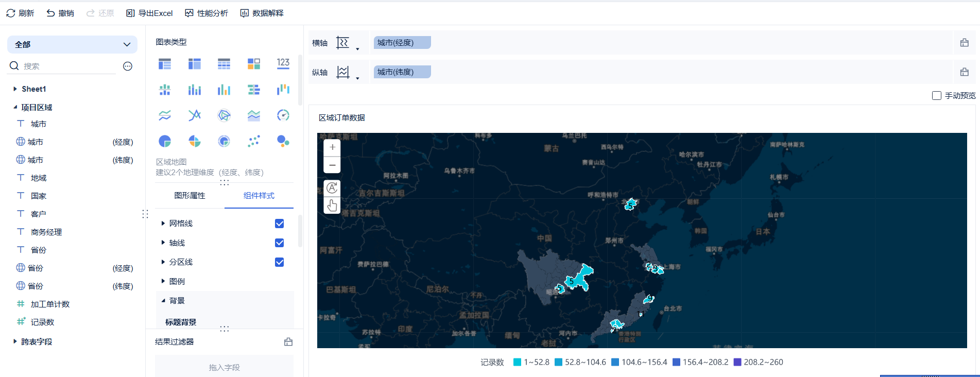Image resolution: width=980 pixels, height=377 pixels.
Task: Click the 城市(纬度) pill on 纵轴
Action: tap(402, 72)
